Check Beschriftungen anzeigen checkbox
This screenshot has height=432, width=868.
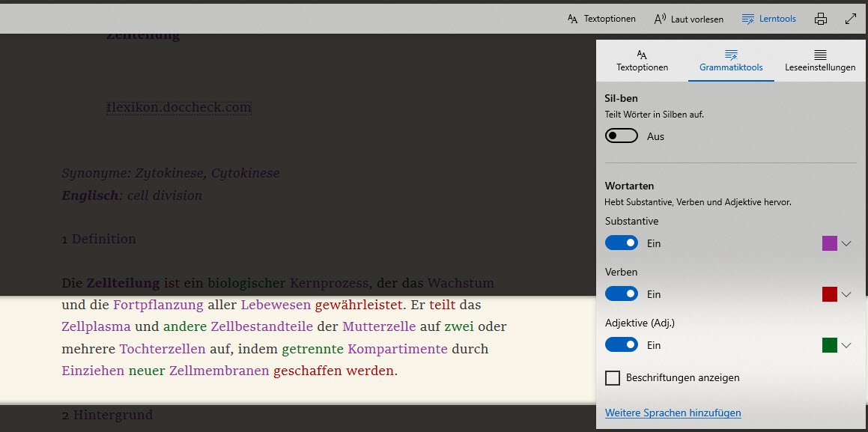(x=613, y=378)
